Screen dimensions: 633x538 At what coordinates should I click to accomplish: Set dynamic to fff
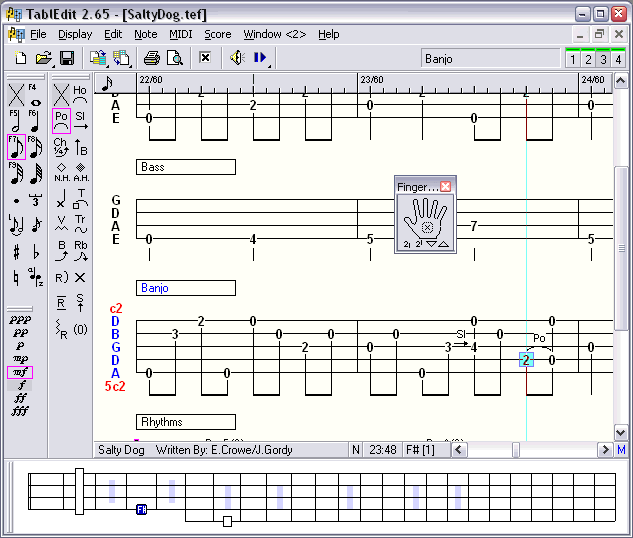click(x=20, y=411)
